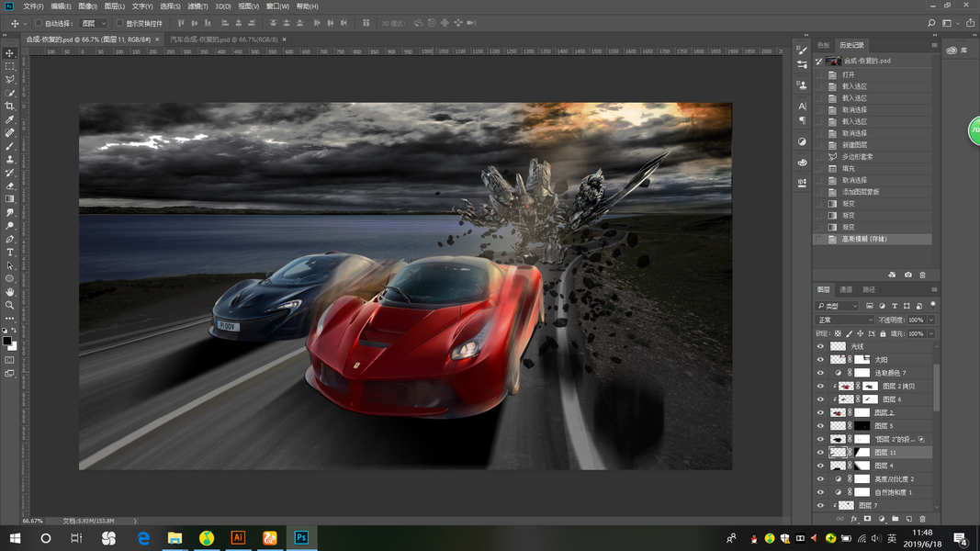This screenshot has width=980, height=551.
Task: Create new group folder icon
Action: [x=895, y=519]
